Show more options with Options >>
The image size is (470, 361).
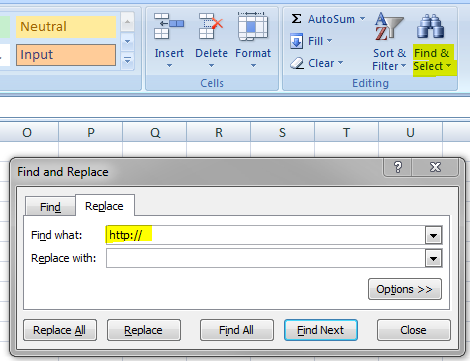point(405,289)
